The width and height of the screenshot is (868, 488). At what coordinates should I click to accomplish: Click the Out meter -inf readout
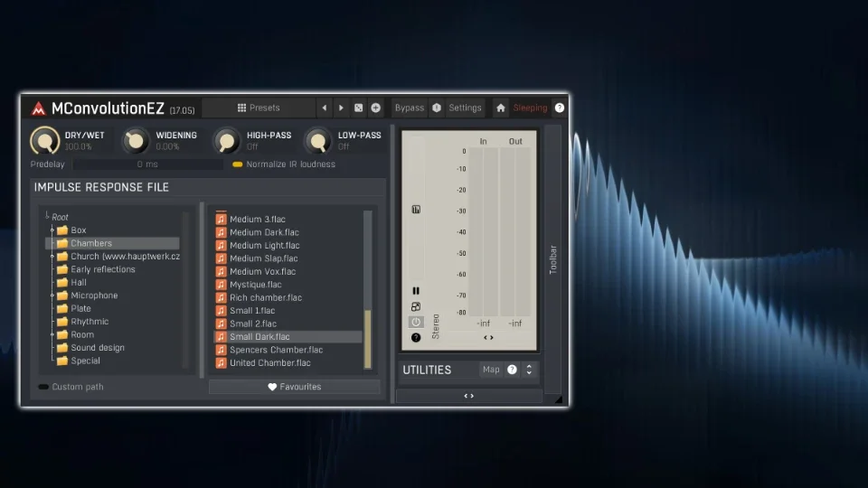point(514,324)
